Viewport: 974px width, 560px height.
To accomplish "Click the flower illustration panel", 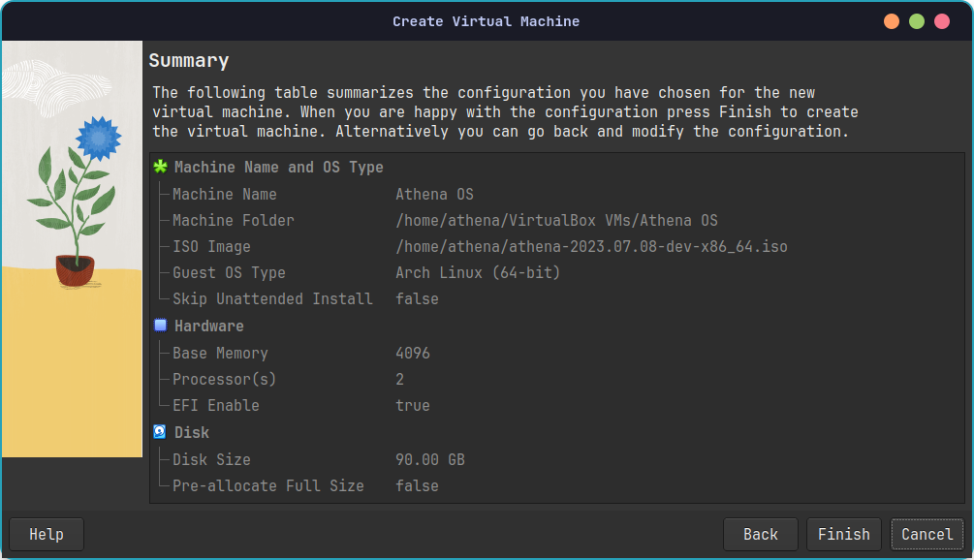I will (x=72, y=242).
